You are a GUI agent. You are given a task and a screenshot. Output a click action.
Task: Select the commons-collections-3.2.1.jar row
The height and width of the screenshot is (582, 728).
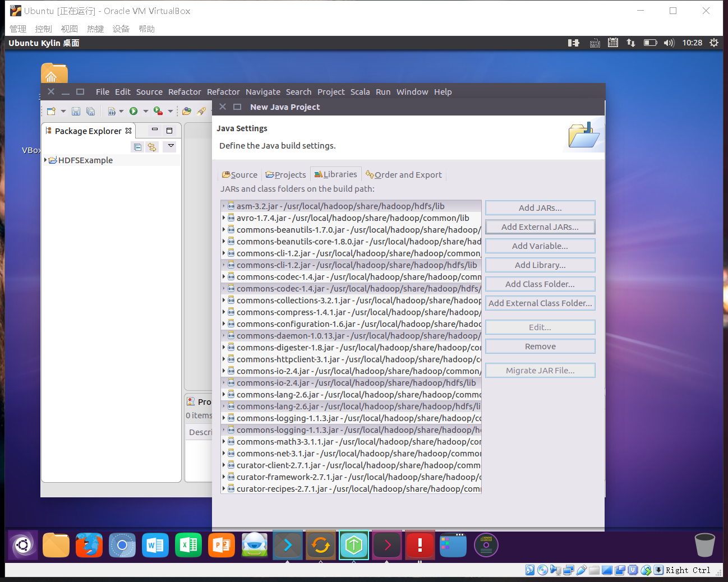[x=351, y=301]
